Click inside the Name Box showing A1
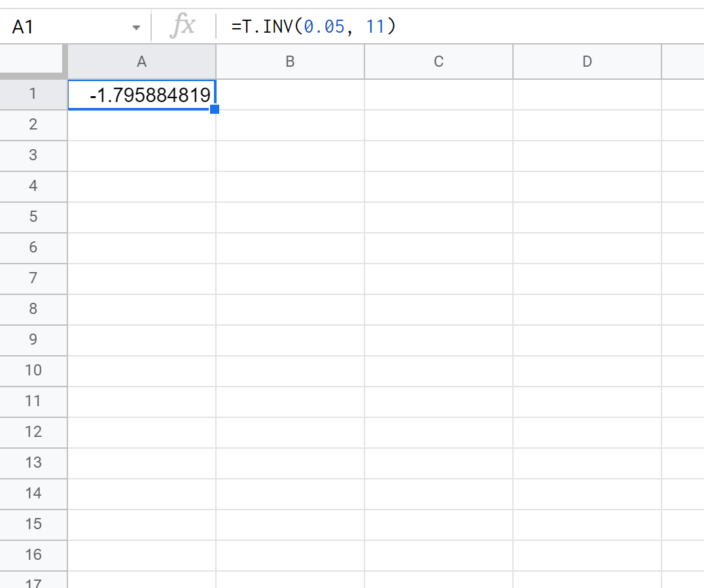The image size is (704, 588). (x=65, y=26)
